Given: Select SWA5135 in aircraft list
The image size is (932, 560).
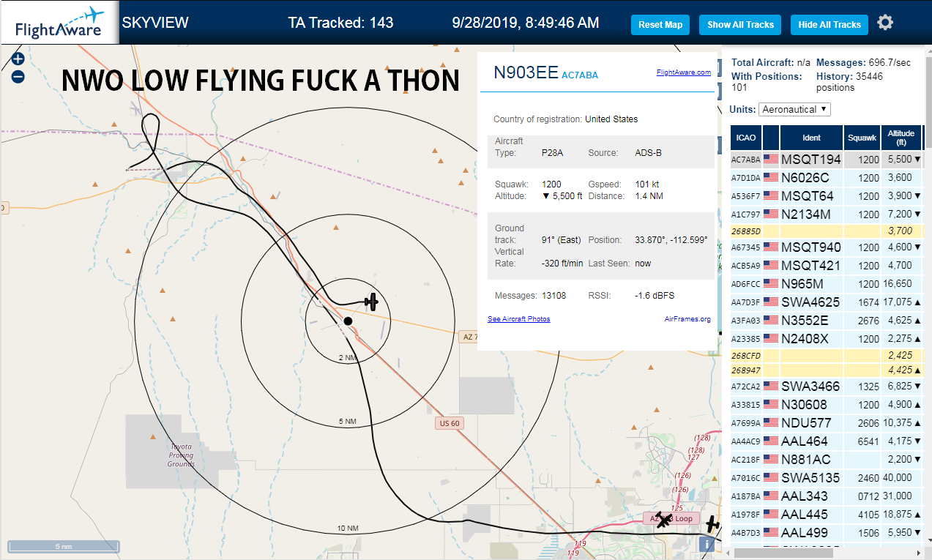Looking at the screenshot, I should (826, 477).
